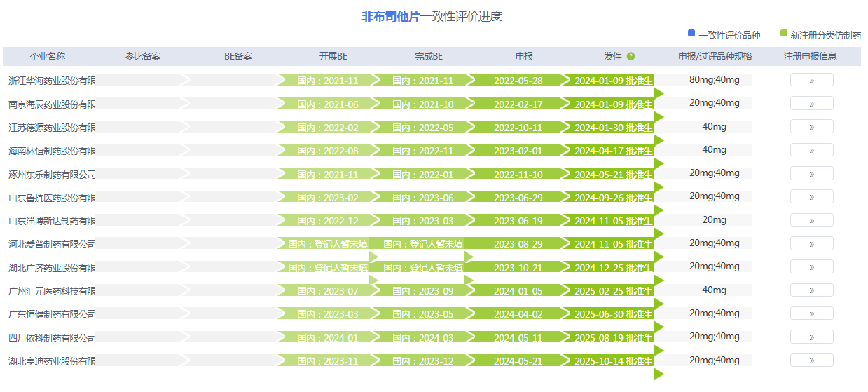
Task: Open the » button for 海南林恒制药 row
Action: pos(811,150)
